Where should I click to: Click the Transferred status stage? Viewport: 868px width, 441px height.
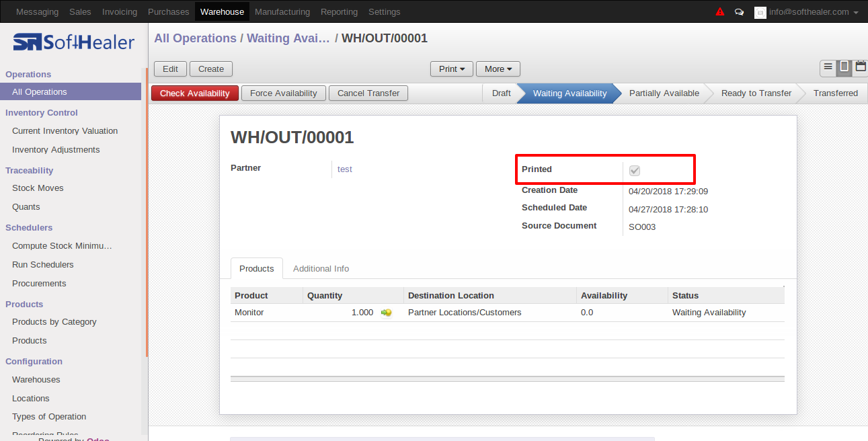click(836, 93)
